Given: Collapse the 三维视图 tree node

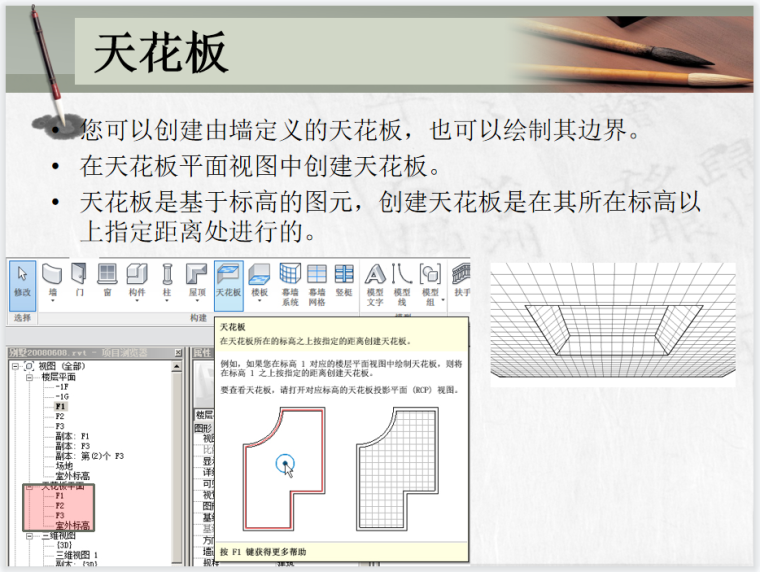Looking at the screenshot, I should click(x=30, y=535).
